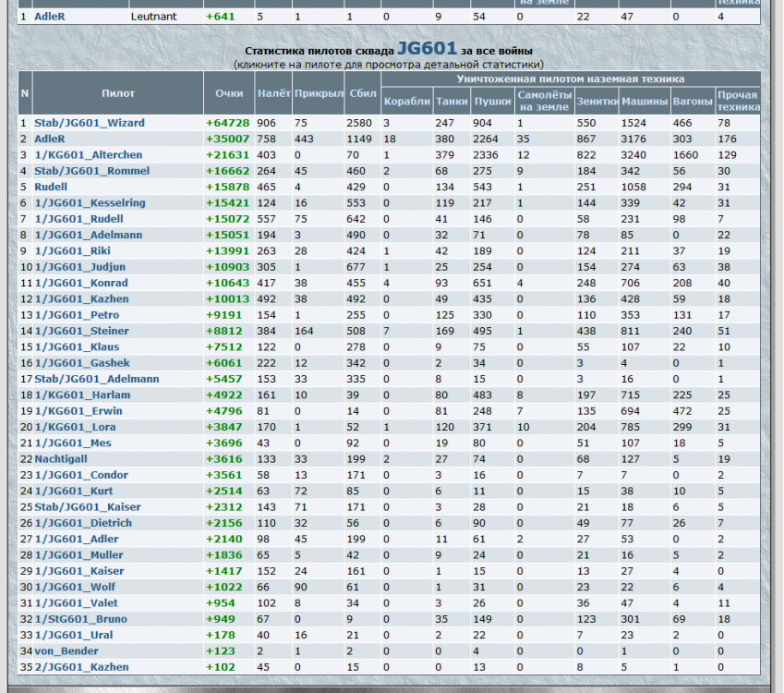
Task: Select the N column header
Action: (25, 93)
